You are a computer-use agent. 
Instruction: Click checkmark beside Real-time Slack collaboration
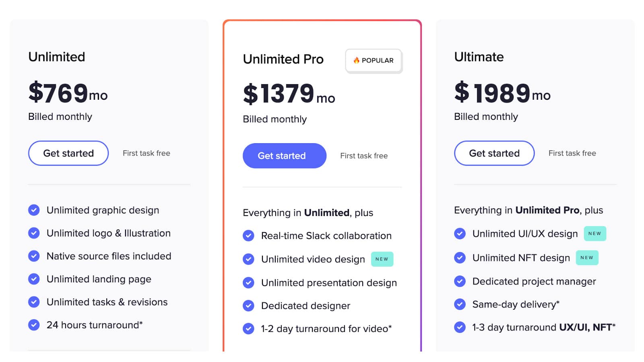pyautogui.click(x=248, y=236)
